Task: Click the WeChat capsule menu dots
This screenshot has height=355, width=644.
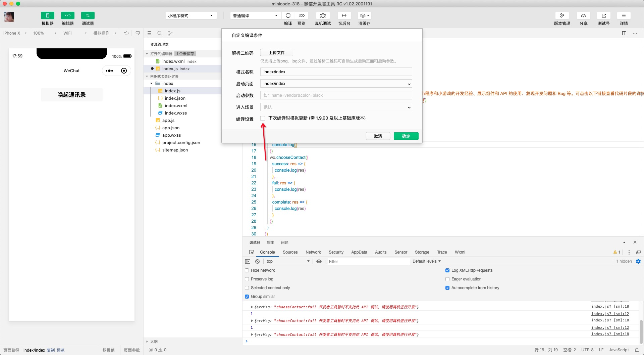Action: 109,71
